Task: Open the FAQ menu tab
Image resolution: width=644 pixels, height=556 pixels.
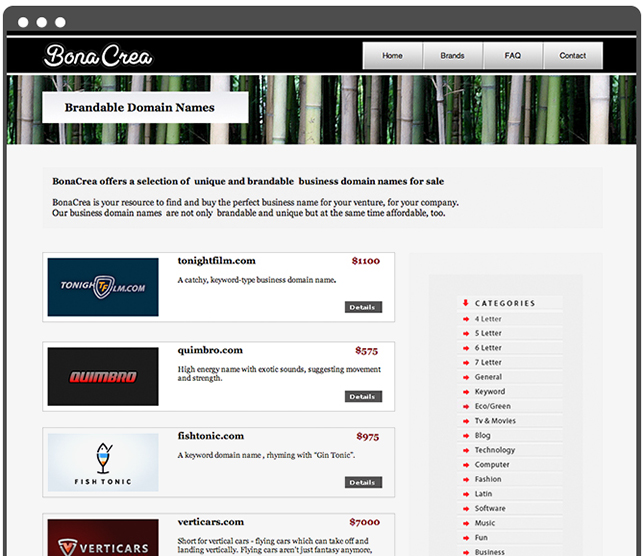Action: click(513, 55)
